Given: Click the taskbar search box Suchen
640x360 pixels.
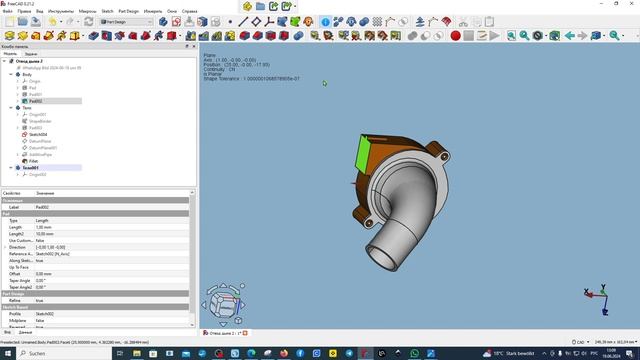Looking at the screenshot, I should [64, 353].
